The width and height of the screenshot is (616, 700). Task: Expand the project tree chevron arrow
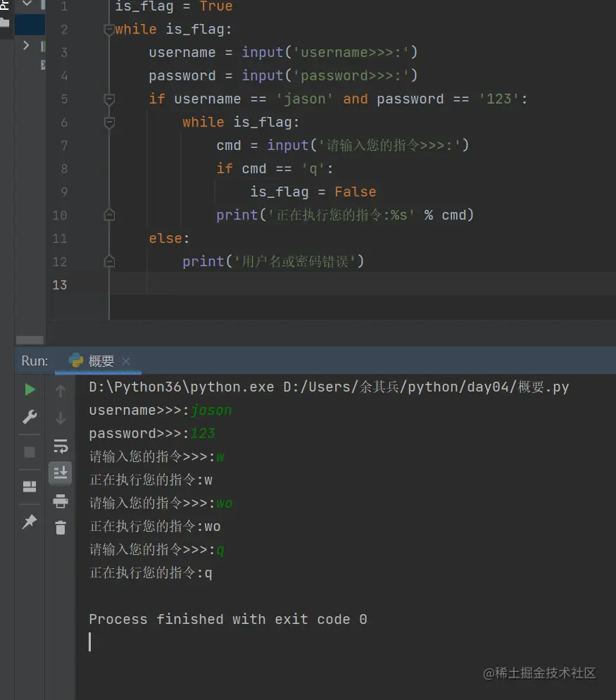(x=26, y=46)
